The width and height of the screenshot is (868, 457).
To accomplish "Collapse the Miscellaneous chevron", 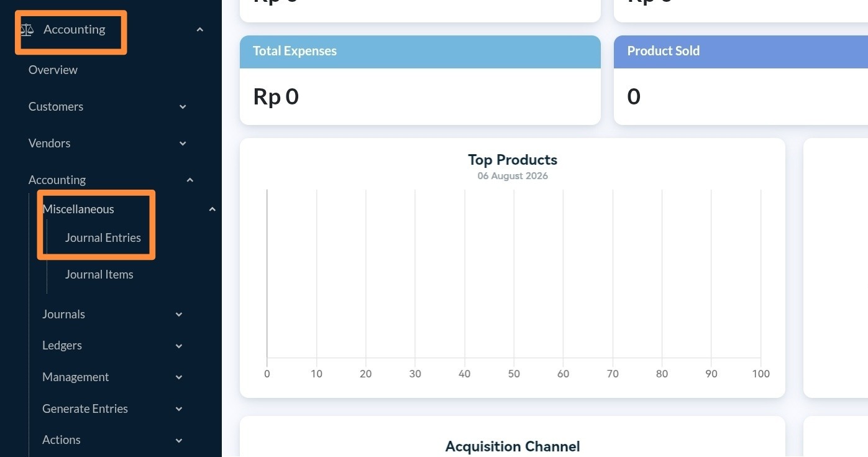I will (212, 210).
